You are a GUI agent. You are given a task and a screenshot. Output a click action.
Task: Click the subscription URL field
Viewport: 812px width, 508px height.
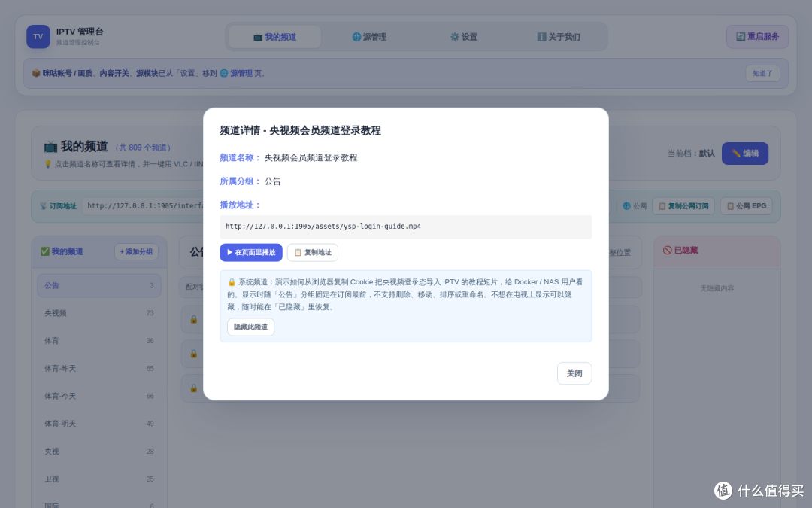(x=143, y=205)
